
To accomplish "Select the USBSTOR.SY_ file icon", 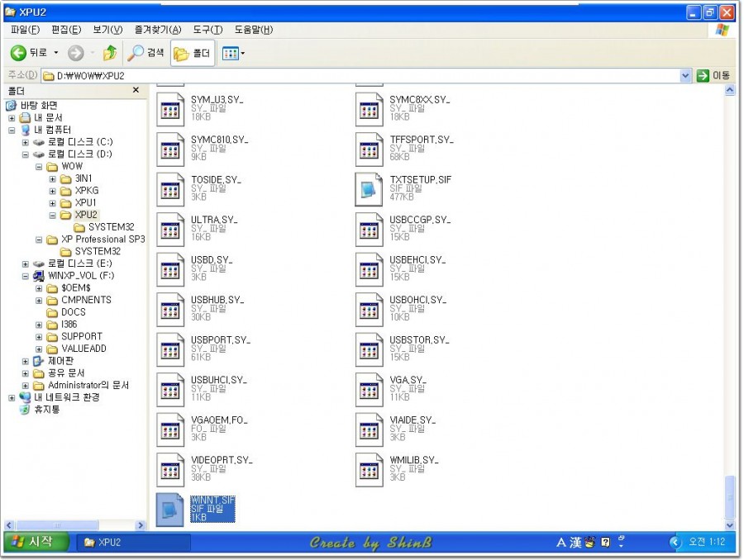I will click(x=370, y=350).
